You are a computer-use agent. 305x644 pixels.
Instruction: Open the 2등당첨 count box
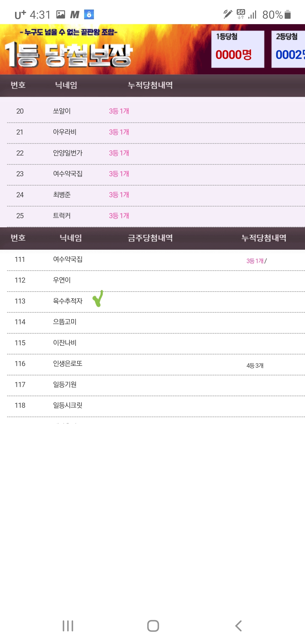pyautogui.click(x=288, y=49)
